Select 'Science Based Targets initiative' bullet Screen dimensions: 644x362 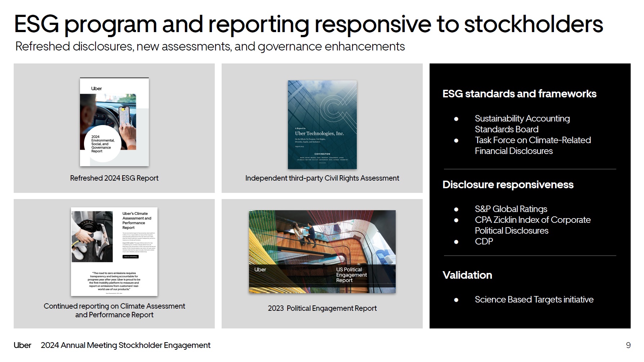pos(534,300)
